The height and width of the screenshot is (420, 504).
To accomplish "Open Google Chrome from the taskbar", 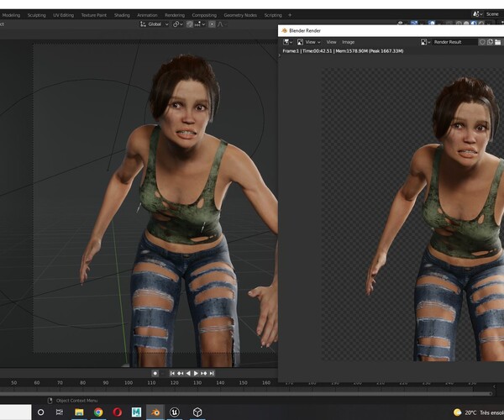I will tap(98, 412).
